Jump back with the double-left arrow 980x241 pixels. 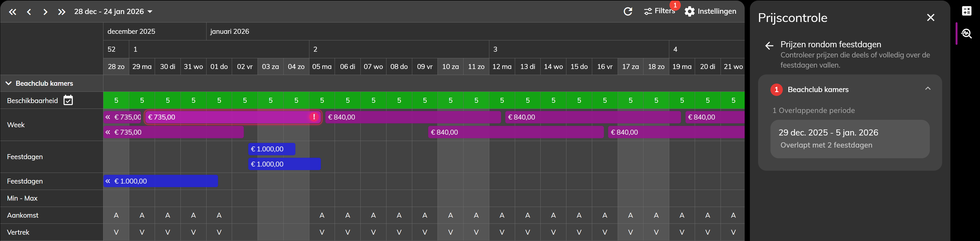click(13, 12)
